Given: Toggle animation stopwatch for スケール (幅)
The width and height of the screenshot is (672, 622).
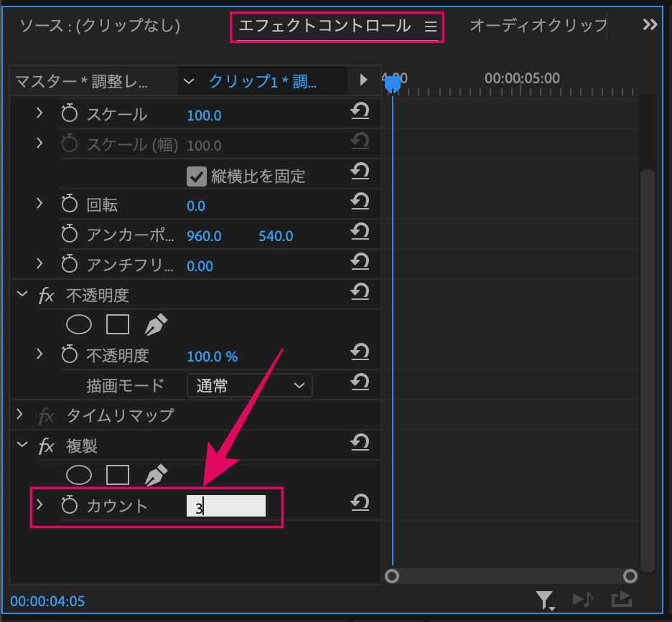Looking at the screenshot, I should (70, 143).
